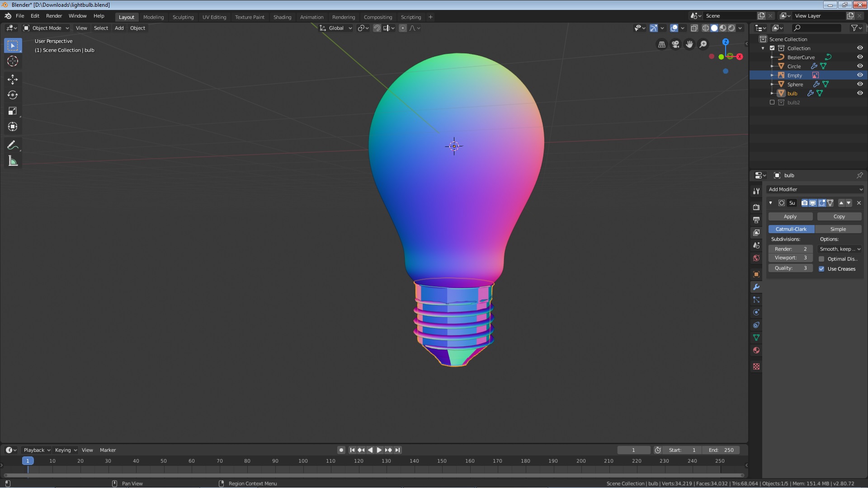This screenshot has height=488, width=868.
Task: Collapse the Subdivision modifier panel triangle
Action: (771, 203)
